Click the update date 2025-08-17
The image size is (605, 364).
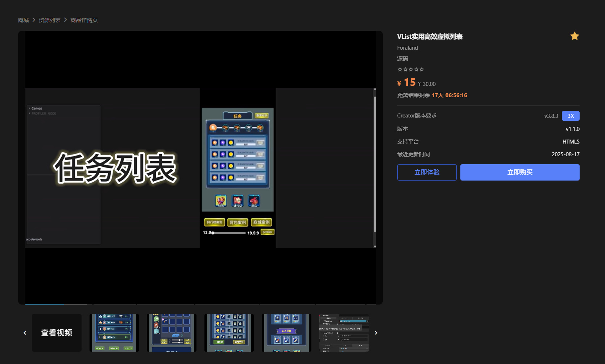pos(565,154)
